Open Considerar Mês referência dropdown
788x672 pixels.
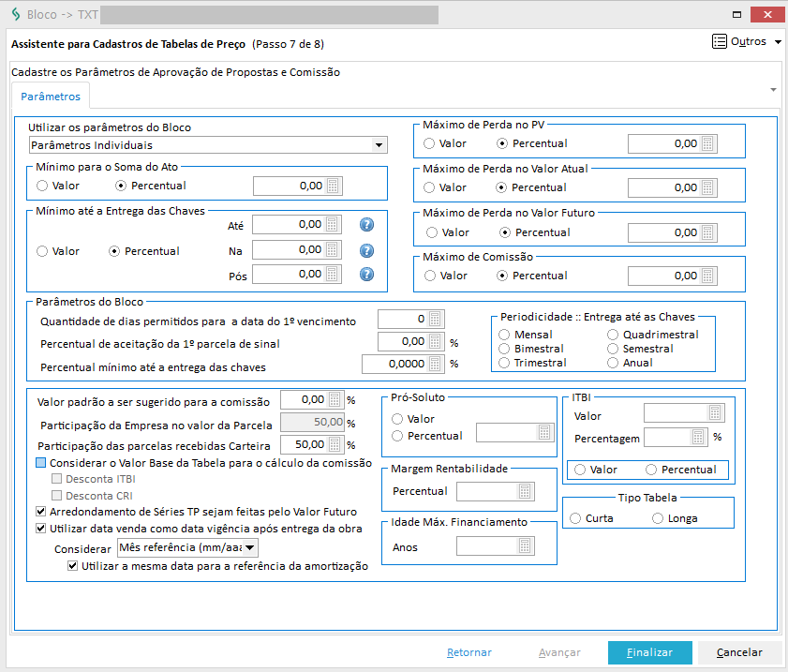tap(250, 547)
